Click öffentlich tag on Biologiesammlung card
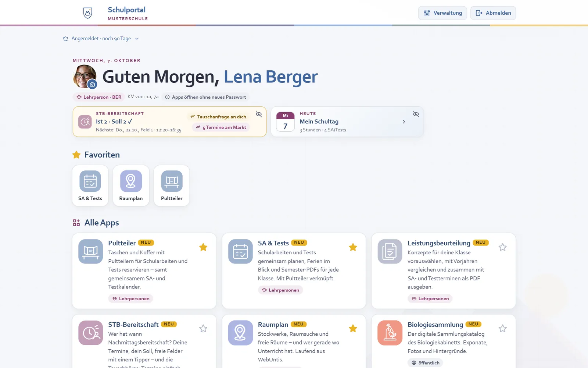Image resolution: width=588 pixels, height=368 pixels. (x=425, y=363)
